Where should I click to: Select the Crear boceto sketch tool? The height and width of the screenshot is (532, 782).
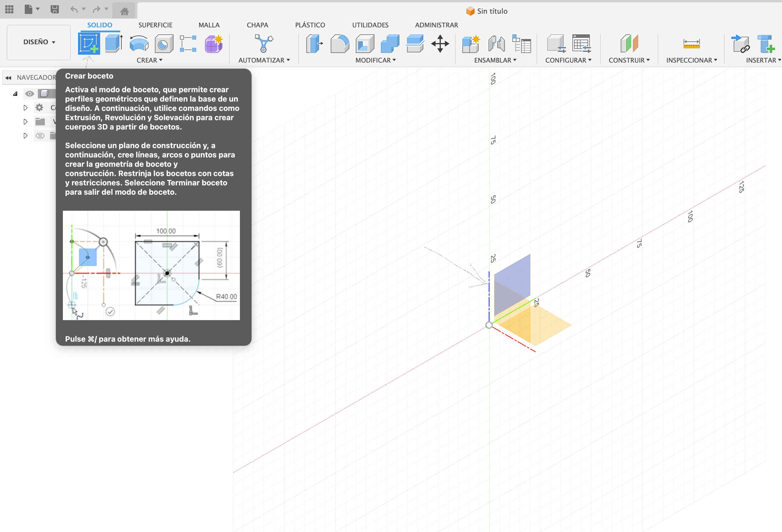(x=89, y=44)
